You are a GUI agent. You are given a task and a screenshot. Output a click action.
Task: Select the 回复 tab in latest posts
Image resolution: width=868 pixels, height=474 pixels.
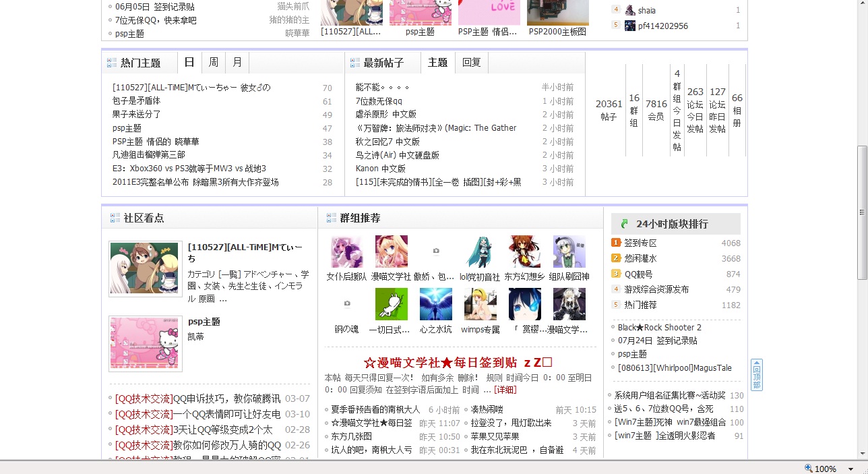472,63
